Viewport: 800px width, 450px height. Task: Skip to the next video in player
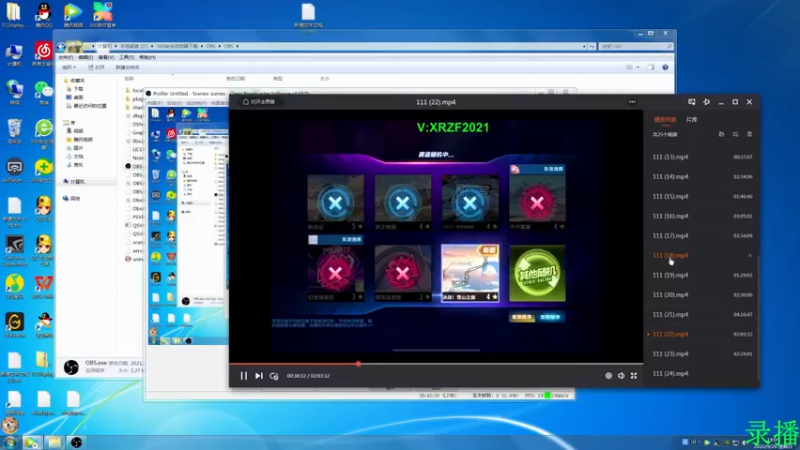259,376
